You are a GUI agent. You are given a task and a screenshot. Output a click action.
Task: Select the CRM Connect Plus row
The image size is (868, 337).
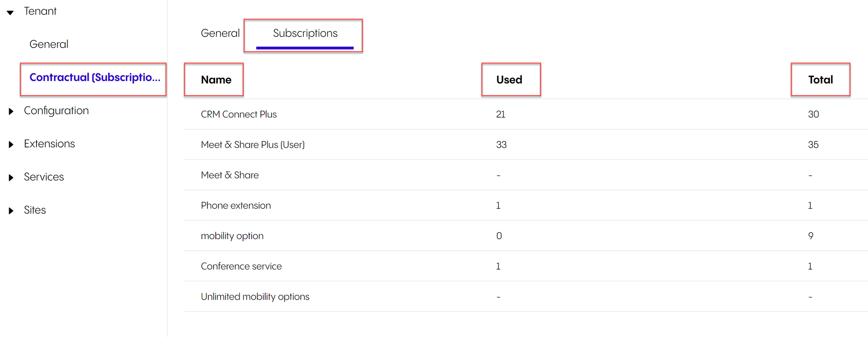239,115
